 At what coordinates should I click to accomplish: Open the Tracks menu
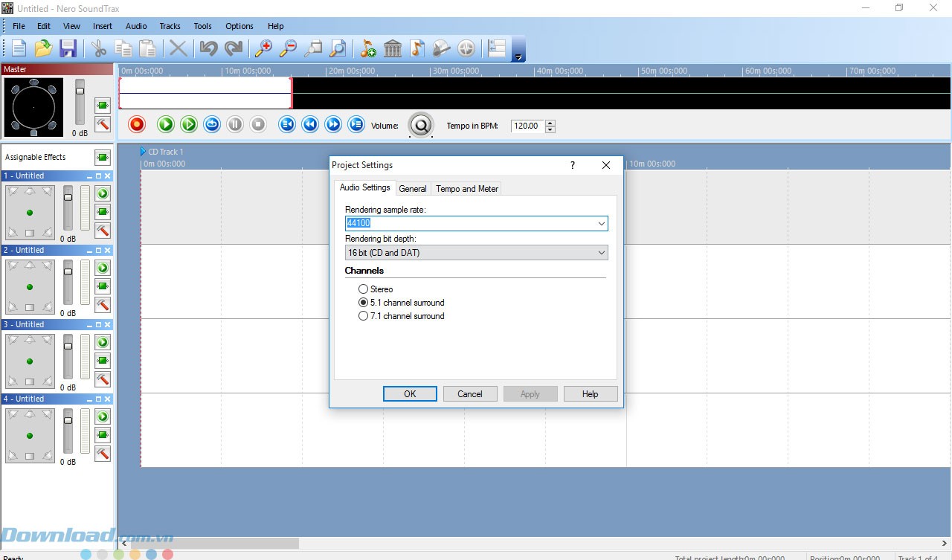170,26
